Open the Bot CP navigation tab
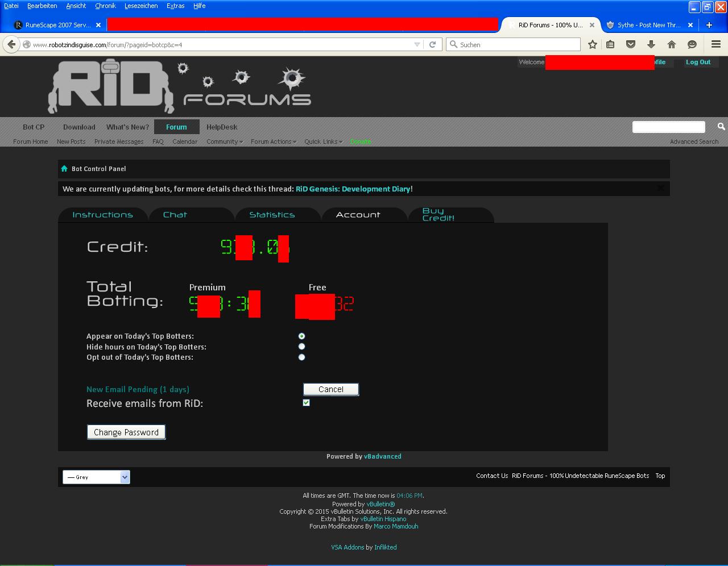Viewport: 728px width, 566px height. pyautogui.click(x=34, y=127)
